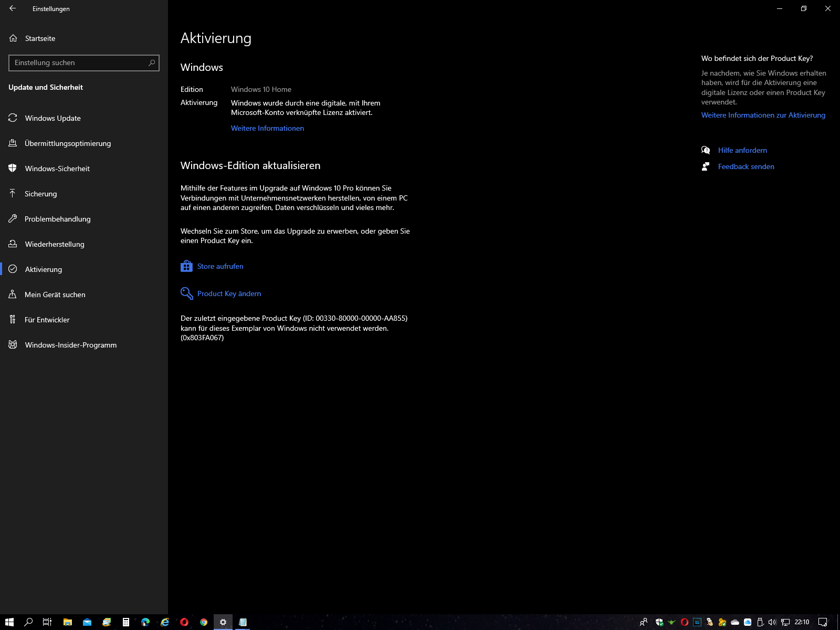This screenshot has width=840, height=630.
Task: Open Task View on the taskbar
Action: [x=47, y=622]
